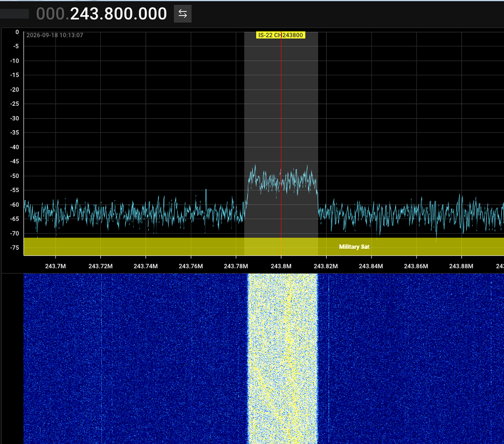Click digit 2 in the frequency readout
The width and height of the screenshot is (504, 444).
(x=75, y=14)
